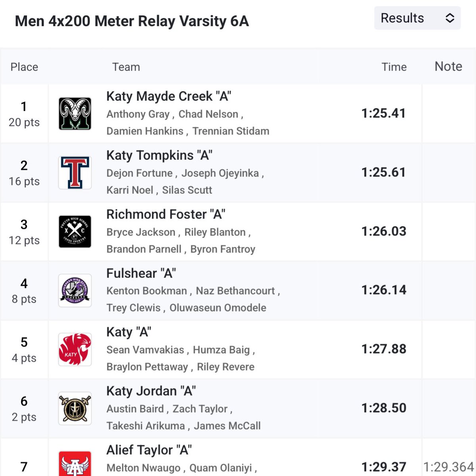Click the Place column header

(24, 67)
